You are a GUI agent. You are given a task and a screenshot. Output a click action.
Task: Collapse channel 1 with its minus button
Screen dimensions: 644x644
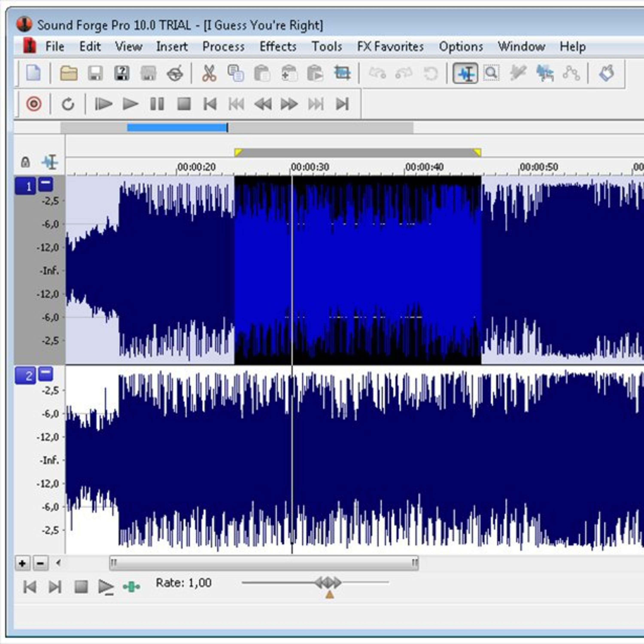tap(46, 184)
